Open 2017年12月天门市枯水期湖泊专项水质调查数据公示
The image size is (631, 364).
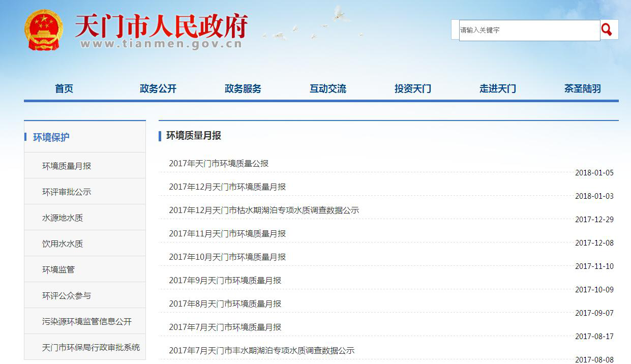[x=264, y=210]
